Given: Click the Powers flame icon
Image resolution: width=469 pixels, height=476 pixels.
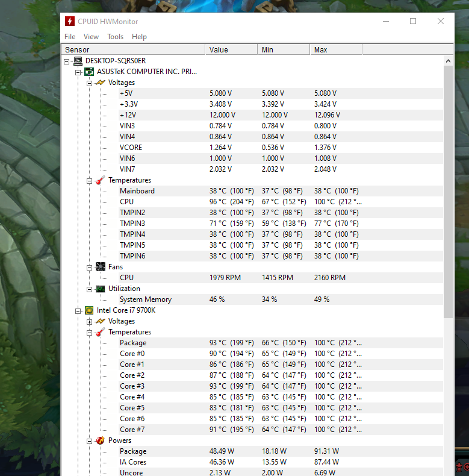Looking at the screenshot, I should click(101, 440).
